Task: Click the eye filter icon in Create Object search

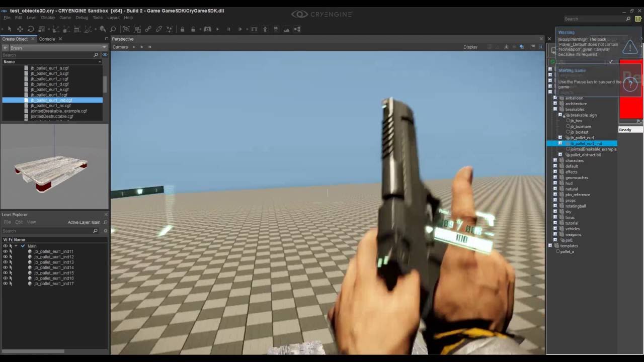Action: pyautogui.click(x=105, y=55)
